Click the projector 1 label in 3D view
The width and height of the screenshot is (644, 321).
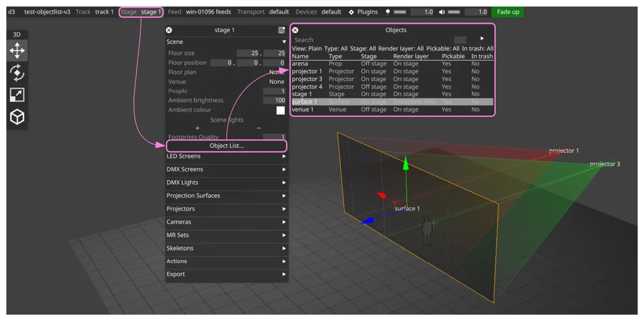563,151
